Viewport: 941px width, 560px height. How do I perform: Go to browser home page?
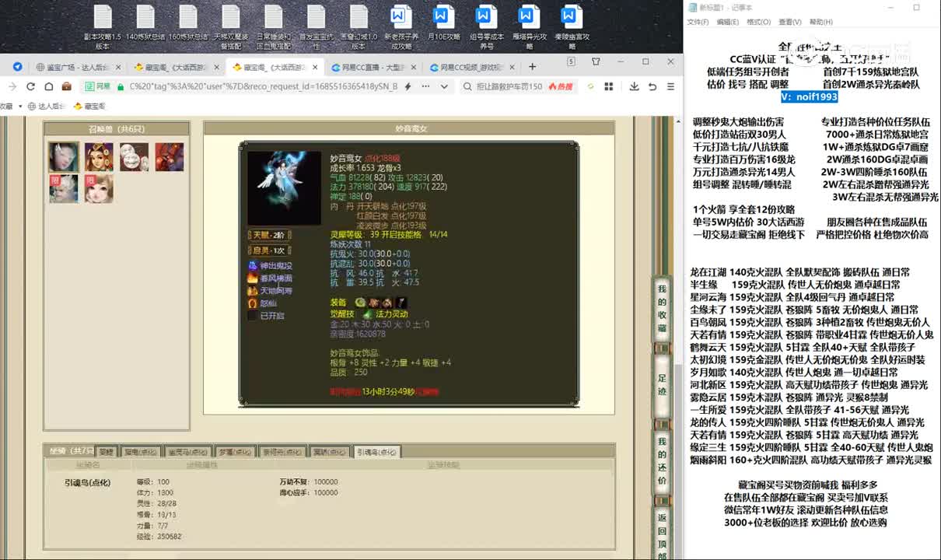point(48,86)
